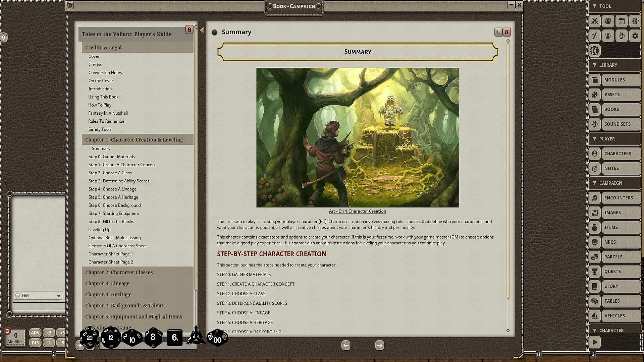Open the Art - Ch 1 Character Creation link
Image resolution: width=644 pixels, height=362 pixels.
pyautogui.click(x=357, y=211)
